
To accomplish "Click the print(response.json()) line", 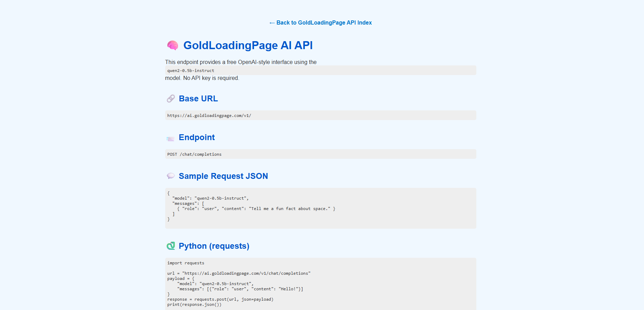I will tap(194, 304).
